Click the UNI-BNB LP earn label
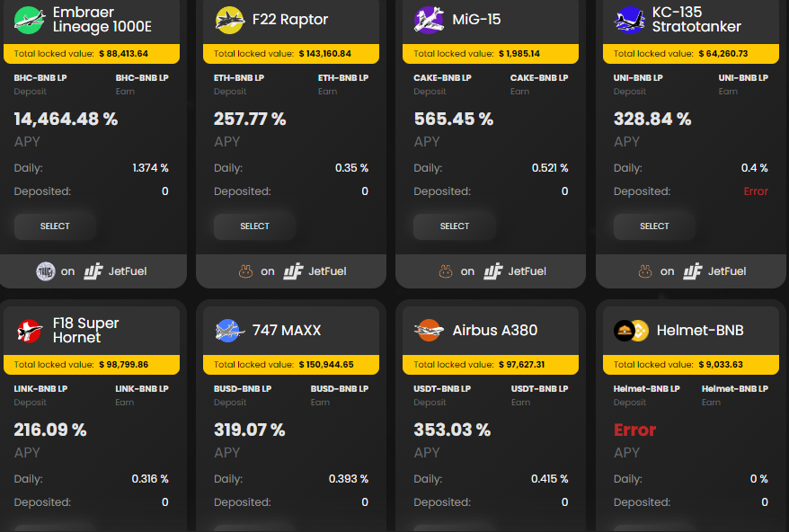789x532 pixels. [x=743, y=78]
